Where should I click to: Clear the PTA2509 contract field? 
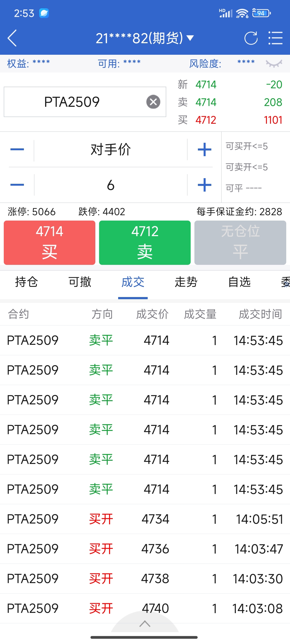tap(153, 102)
